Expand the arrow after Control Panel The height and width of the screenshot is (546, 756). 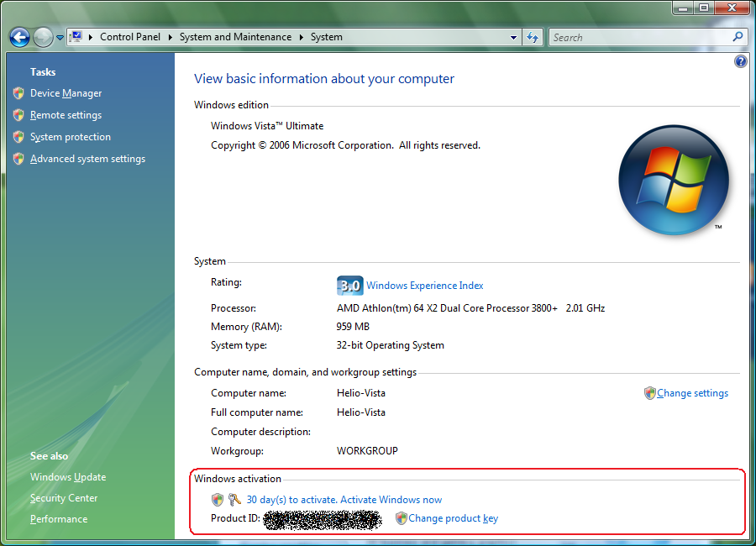[x=170, y=37]
